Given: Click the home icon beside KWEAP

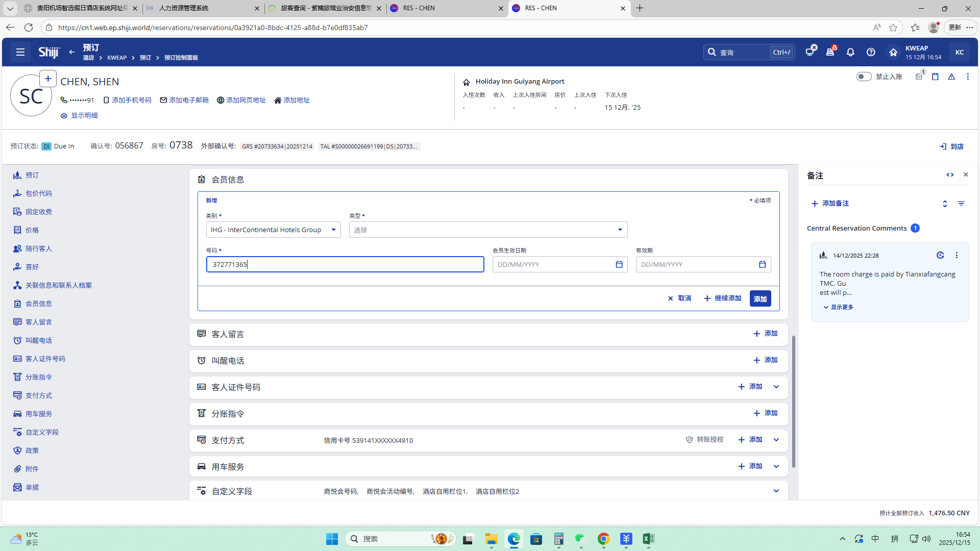Looking at the screenshot, I should point(893,52).
